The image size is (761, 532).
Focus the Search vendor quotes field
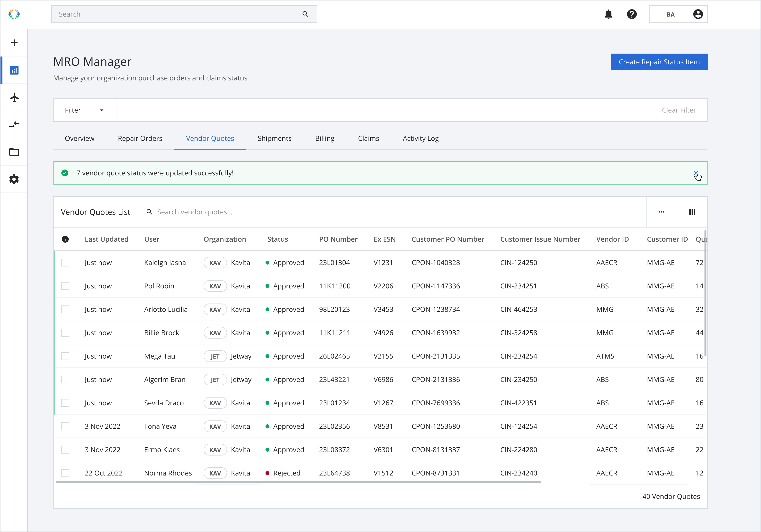(x=392, y=212)
